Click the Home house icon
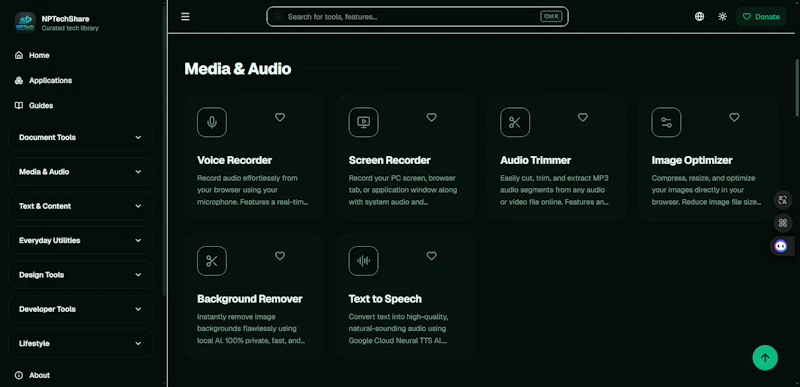 point(19,55)
